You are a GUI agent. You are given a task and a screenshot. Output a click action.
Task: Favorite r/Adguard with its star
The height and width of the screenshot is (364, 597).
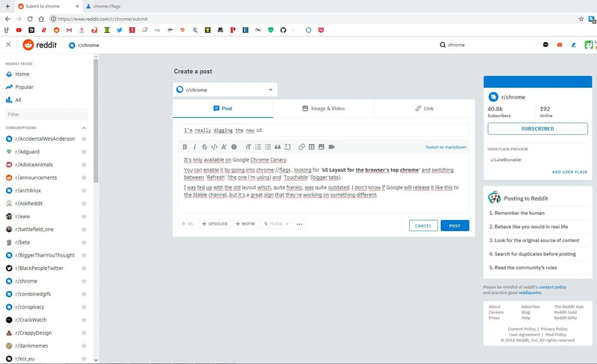click(x=84, y=152)
